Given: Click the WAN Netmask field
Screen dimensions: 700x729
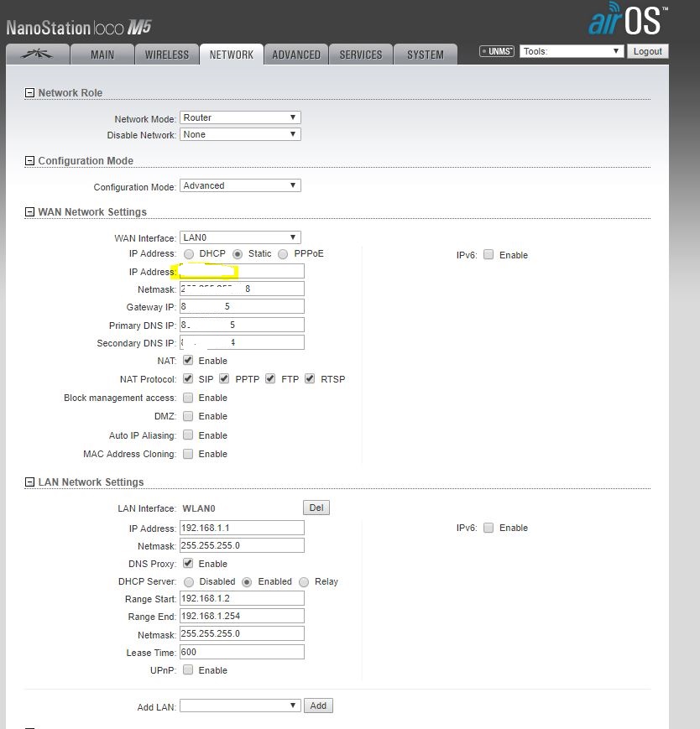Looking at the screenshot, I should 242,289.
